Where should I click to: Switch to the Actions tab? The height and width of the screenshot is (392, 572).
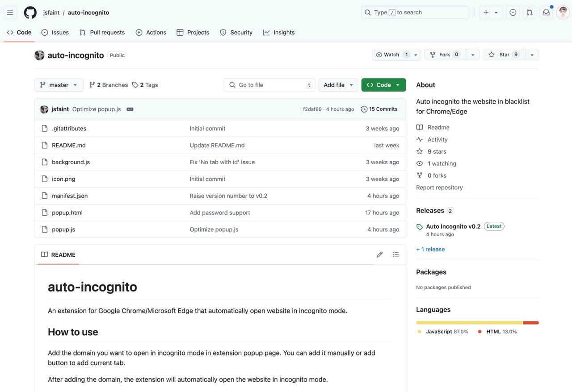151,33
